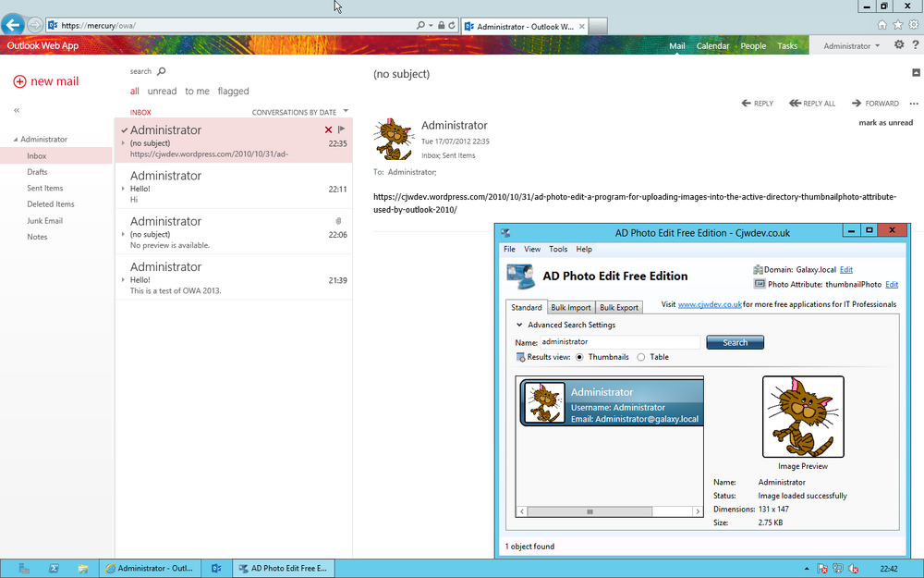
Task: Open File menu in AD Photo Edit
Action: [x=509, y=249]
